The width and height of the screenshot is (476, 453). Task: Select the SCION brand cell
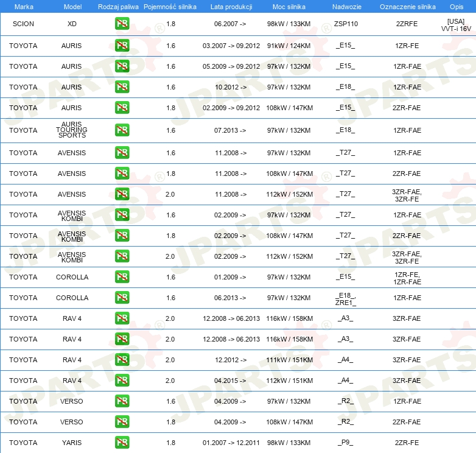pos(23,24)
